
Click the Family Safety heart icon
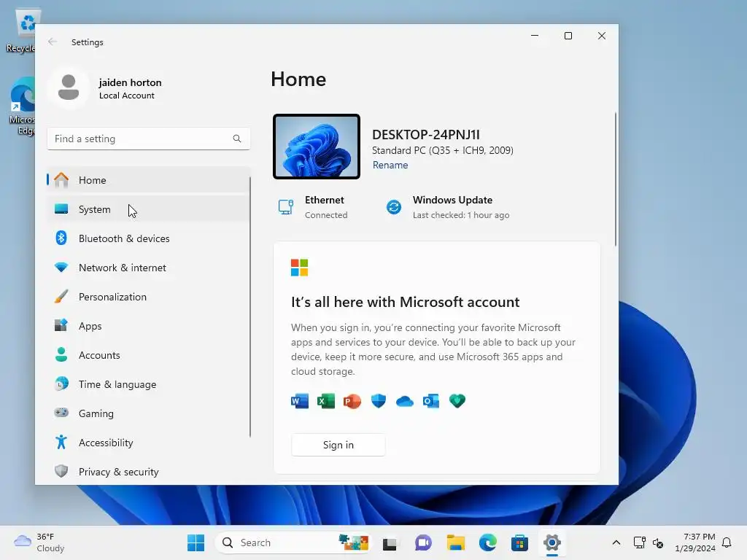coord(457,402)
